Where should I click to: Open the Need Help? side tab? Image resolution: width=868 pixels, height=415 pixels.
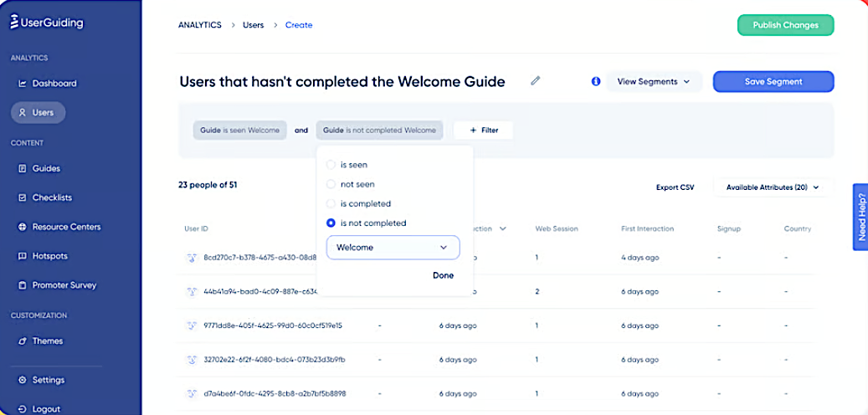tap(860, 217)
